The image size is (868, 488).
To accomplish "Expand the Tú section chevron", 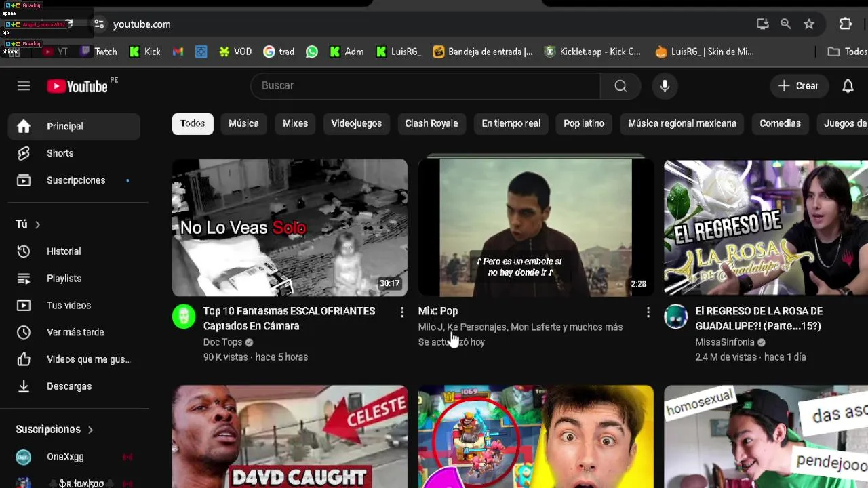I will click(x=37, y=224).
